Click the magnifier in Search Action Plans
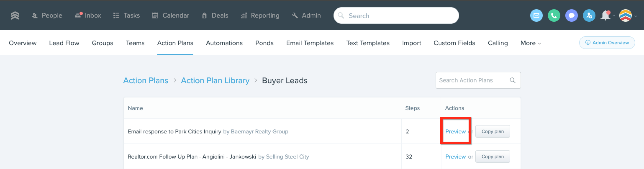The image size is (644, 169). (x=512, y=80)
